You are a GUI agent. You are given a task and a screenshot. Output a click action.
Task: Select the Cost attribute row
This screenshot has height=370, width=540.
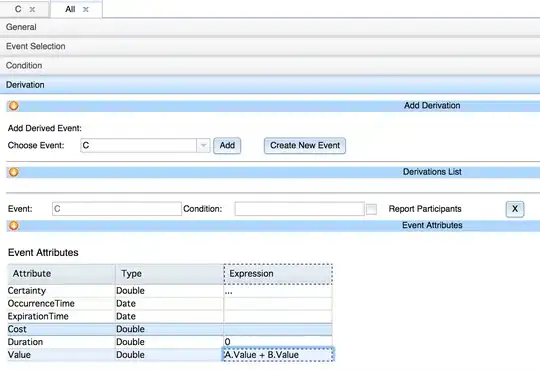point(170,329)
